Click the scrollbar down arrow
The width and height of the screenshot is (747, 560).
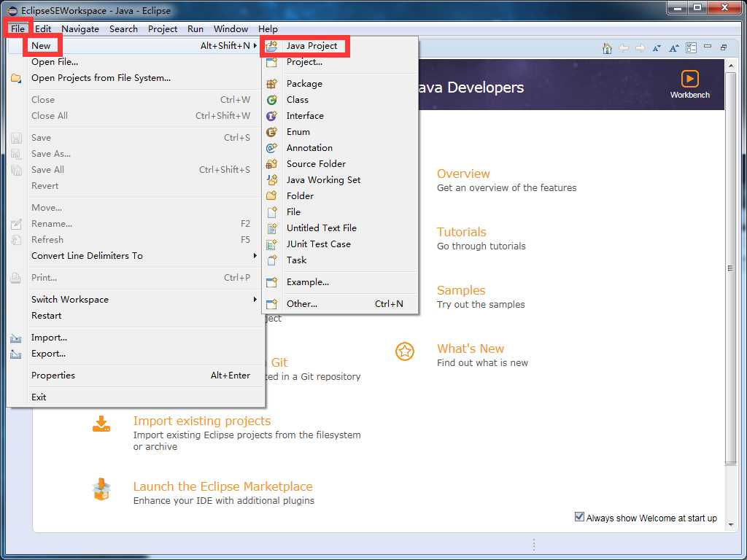[731, 525]
